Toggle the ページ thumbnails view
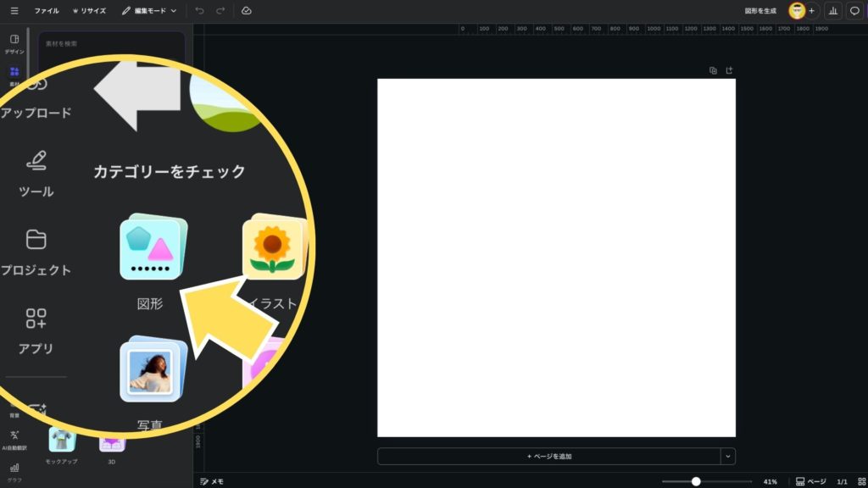Viewport: 868px width, 488px height. (810, 481)
